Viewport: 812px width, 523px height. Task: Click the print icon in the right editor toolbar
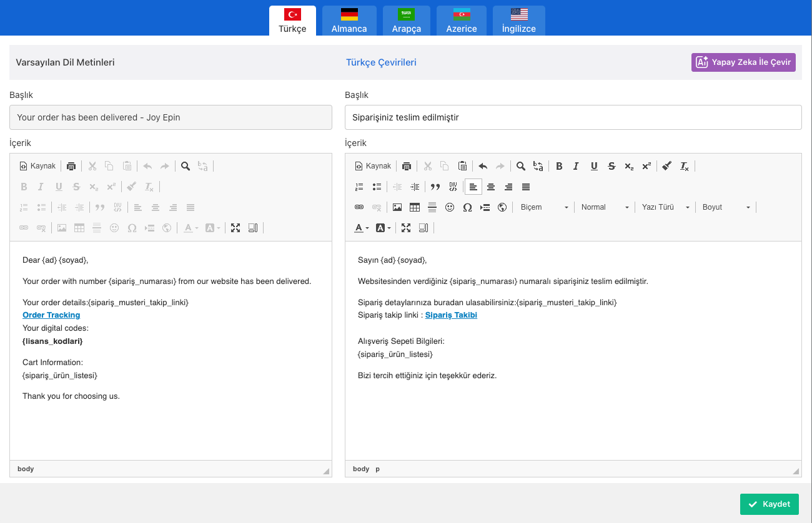407,166
